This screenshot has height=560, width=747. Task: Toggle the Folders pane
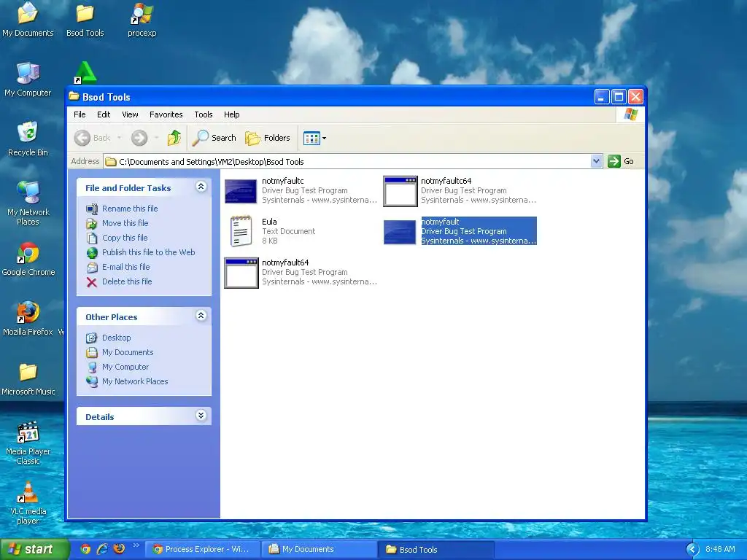268,138
